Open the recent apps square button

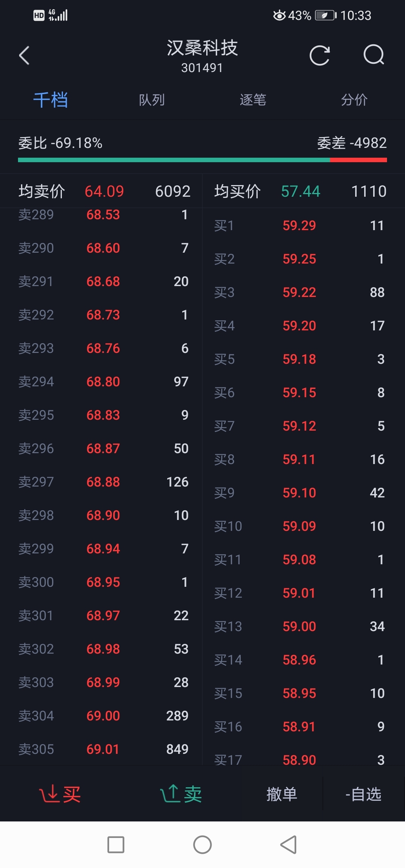click(116, 845)
